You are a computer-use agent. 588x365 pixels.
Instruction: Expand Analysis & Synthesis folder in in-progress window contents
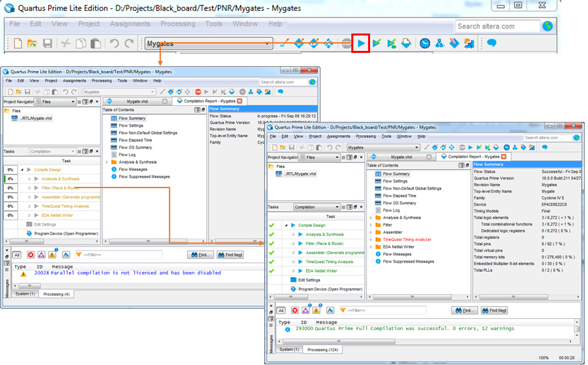click(107, 162)
